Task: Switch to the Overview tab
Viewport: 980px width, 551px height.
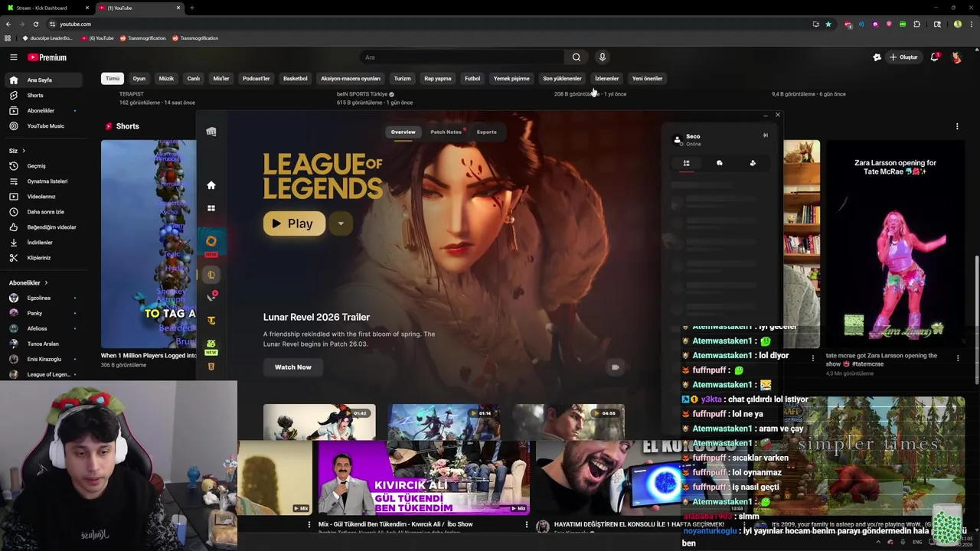Action: click(403, 132)
